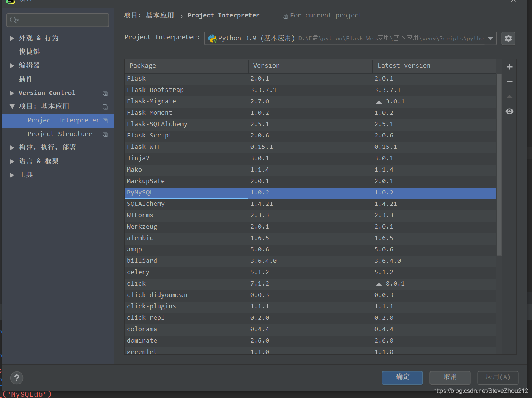Select the SQLAlchemy package row
The height and width of the screenshot is (398, 532).
point(311,204)
